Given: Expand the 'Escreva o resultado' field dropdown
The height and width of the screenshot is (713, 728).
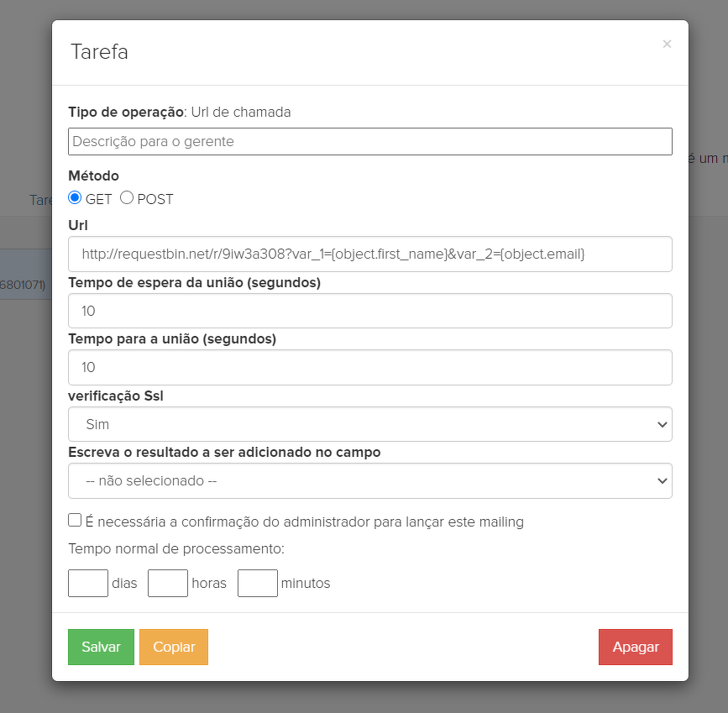Looking at the screenshot, I should coord(369,481).
